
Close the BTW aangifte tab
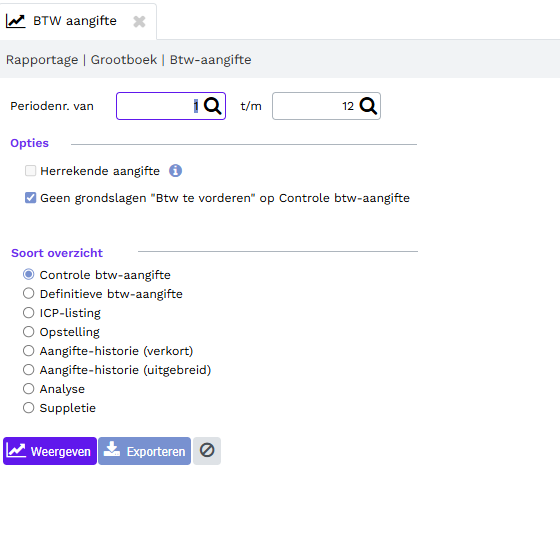[x=139, y=21]
